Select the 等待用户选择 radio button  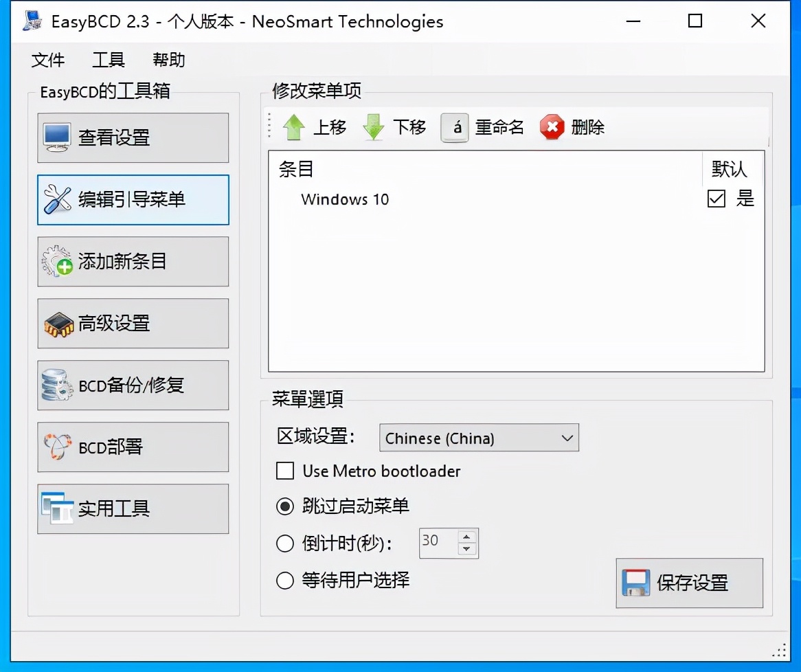click(285, 581)
